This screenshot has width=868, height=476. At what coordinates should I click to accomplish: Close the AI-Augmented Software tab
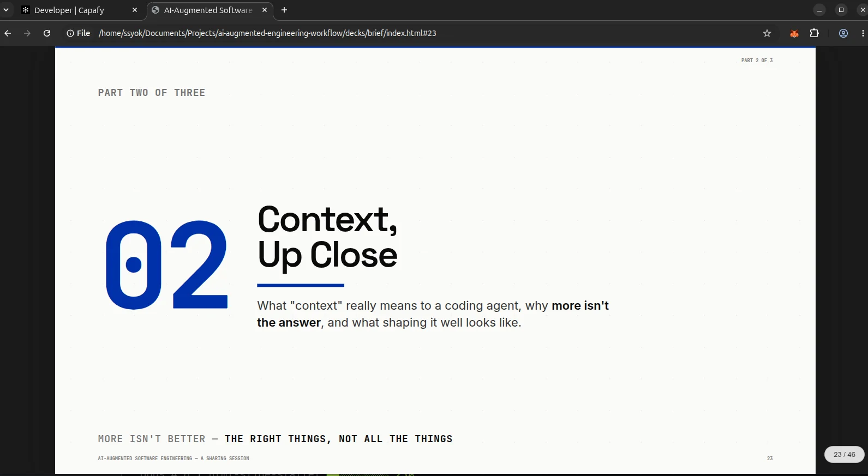pos(265,10)
